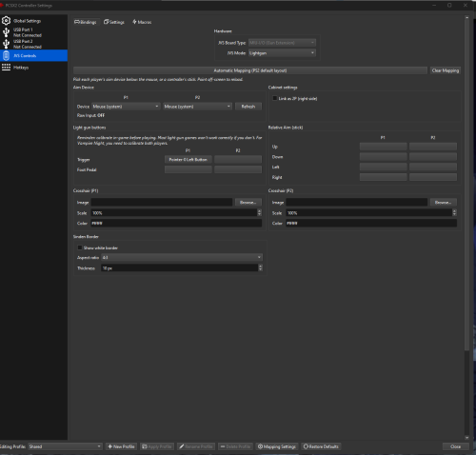Click the Apply Profile button
Viewport: 476px width, 455px height.
pos(157,446)
